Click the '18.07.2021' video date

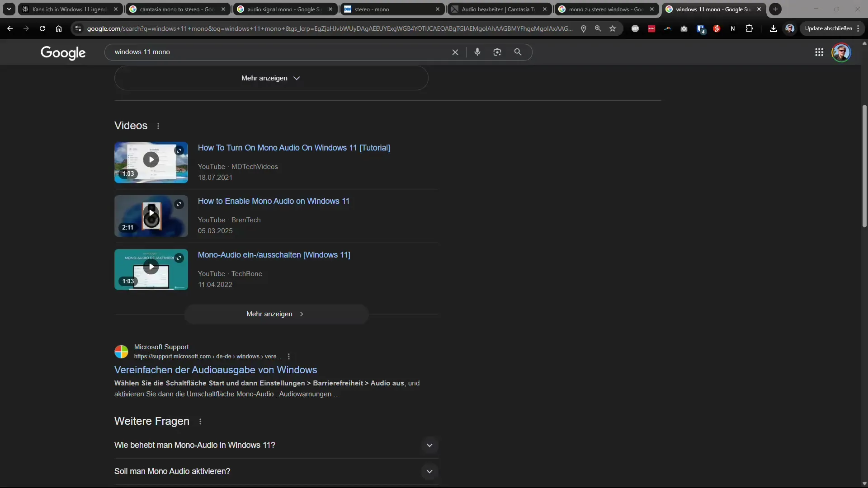(x=215, y=178)
